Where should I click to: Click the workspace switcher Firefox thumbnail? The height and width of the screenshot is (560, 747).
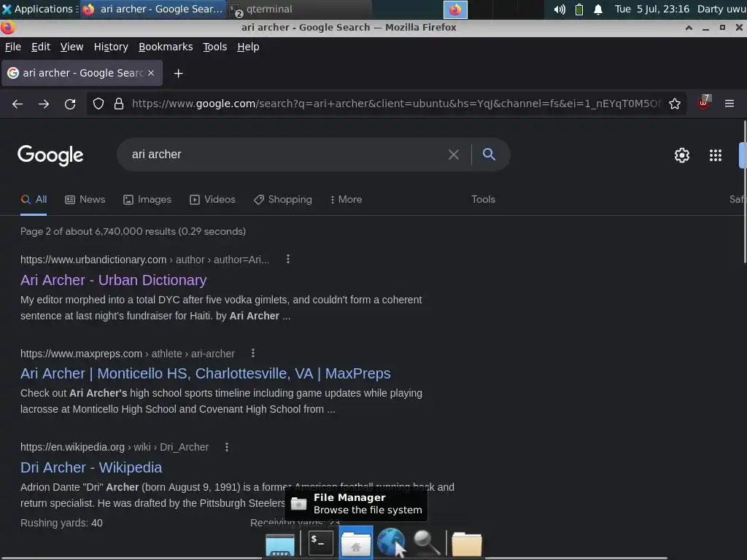tap(455, 9)
